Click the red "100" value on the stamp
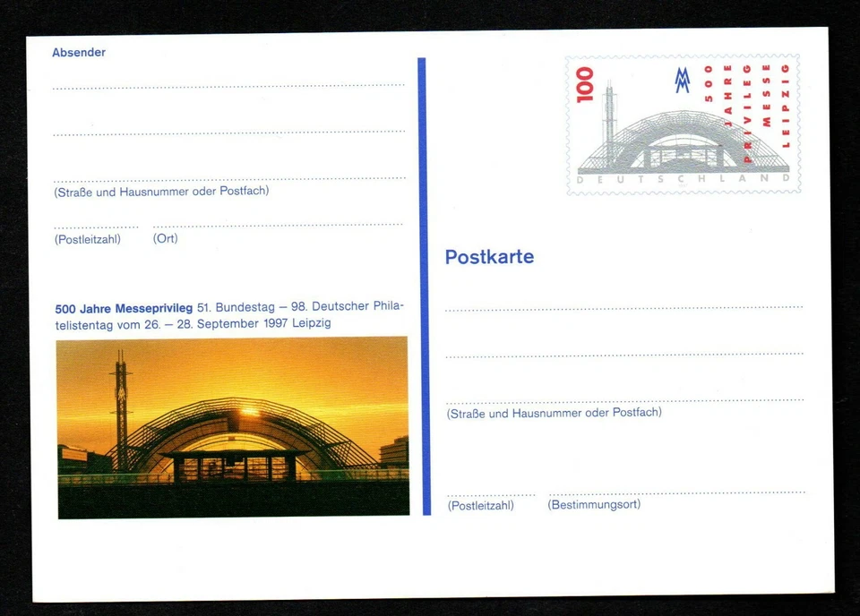 [585, 84]
